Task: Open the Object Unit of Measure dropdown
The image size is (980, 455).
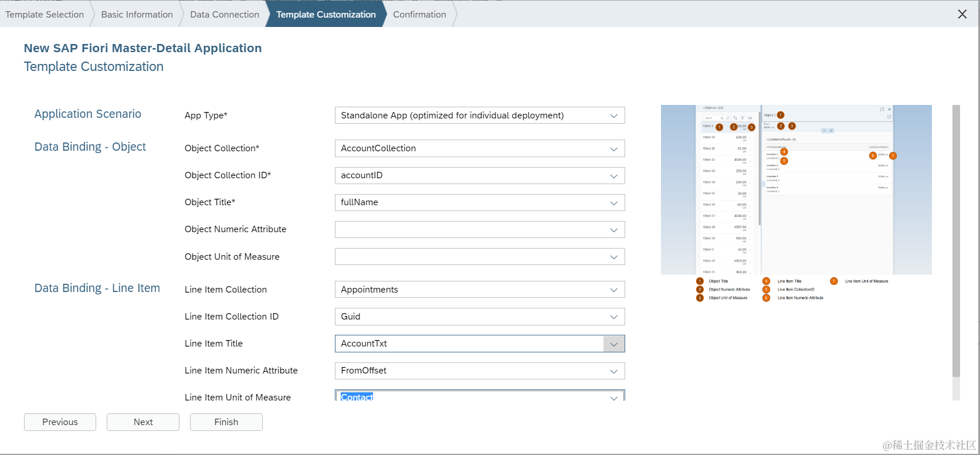Action: 613,257
